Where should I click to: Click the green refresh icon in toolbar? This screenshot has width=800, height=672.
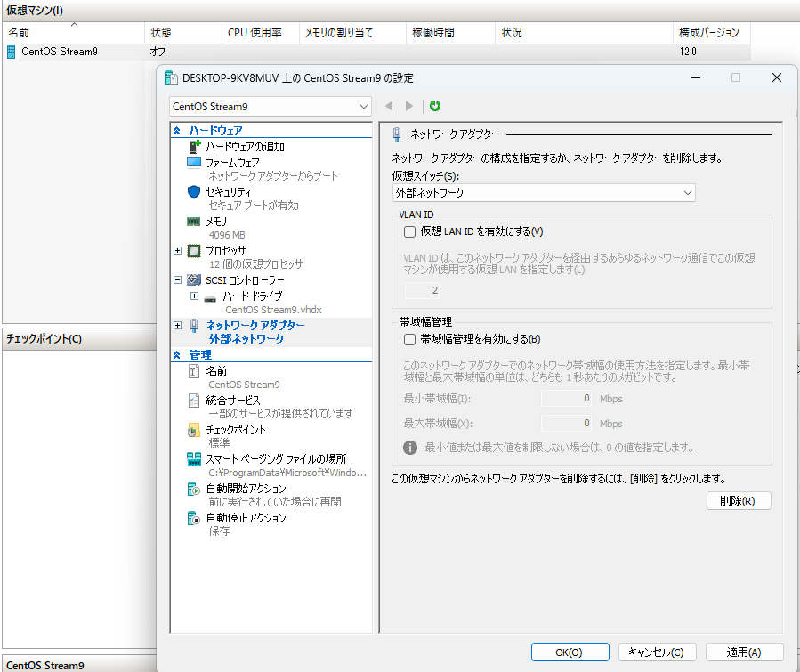coord(435,106)
